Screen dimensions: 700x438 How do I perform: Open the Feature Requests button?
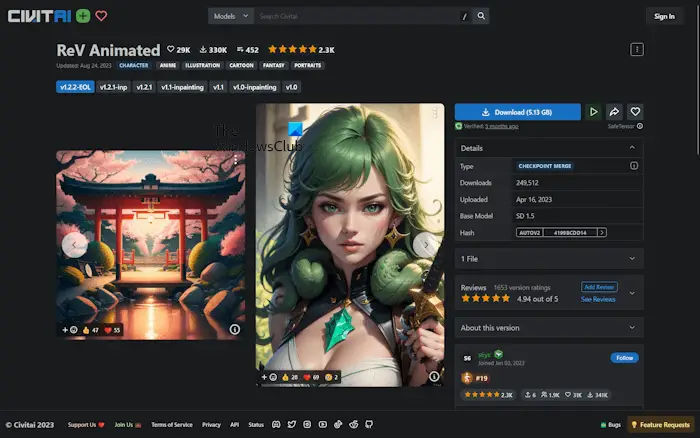click(x=661, y=425)
